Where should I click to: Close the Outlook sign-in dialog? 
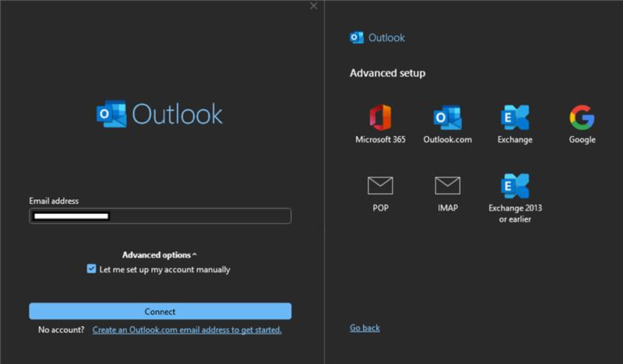point(314,6)
